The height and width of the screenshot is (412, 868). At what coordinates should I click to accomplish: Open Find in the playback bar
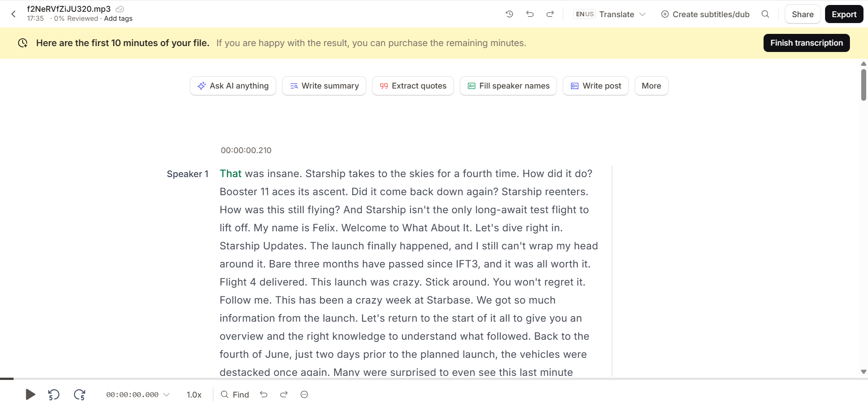point(234,394)
